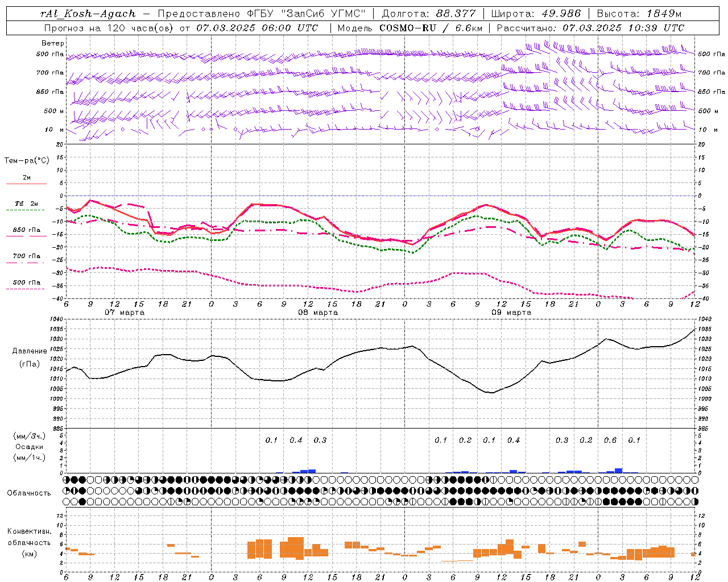Select the left 10 м wind level label
Screen dimensions: 728x582
point(55,130)
